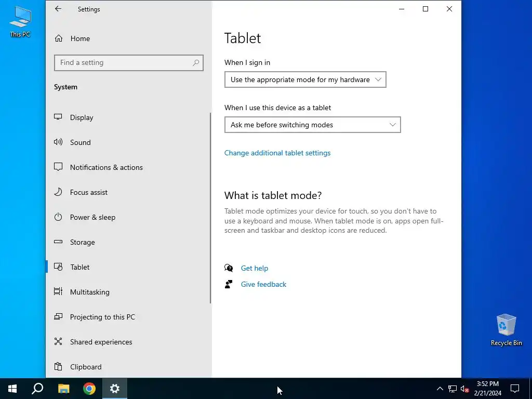
Task: Open Shared experiences page
Action: click(129, 342)
